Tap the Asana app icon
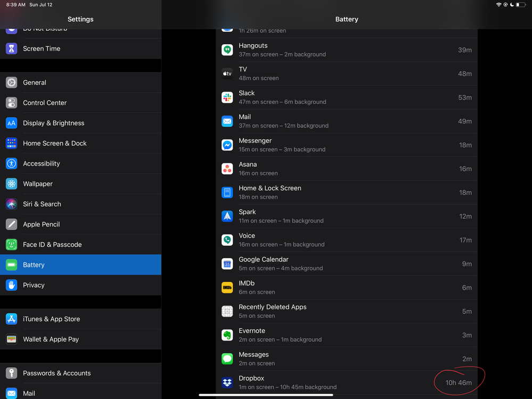Image resolution: width=532 pixels, height=399 pixels. [227, 168]
